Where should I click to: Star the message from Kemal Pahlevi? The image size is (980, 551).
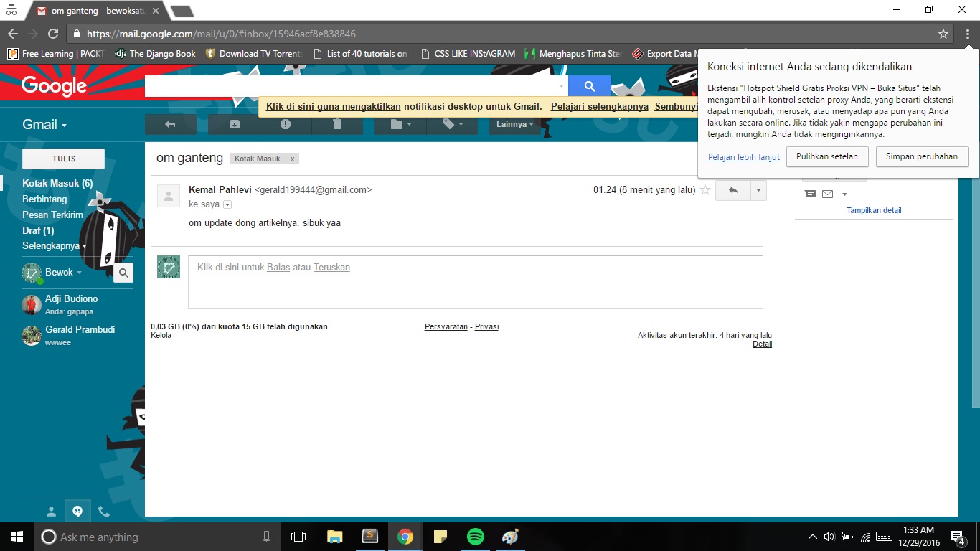pyautogui.click(x=705, y=190)
